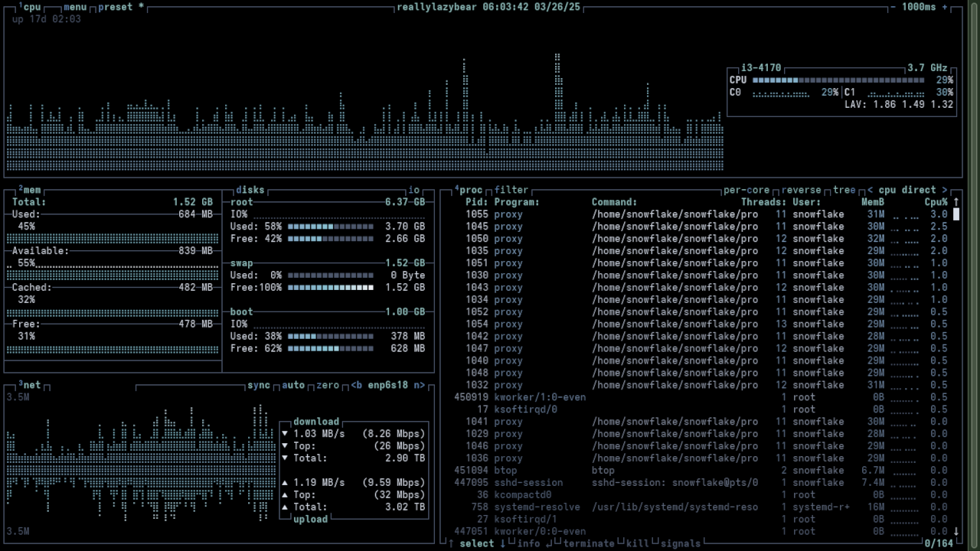The image size is (980, 551).
Task: Select the kworker/0:0-even process row
Action: click(701, 531)
